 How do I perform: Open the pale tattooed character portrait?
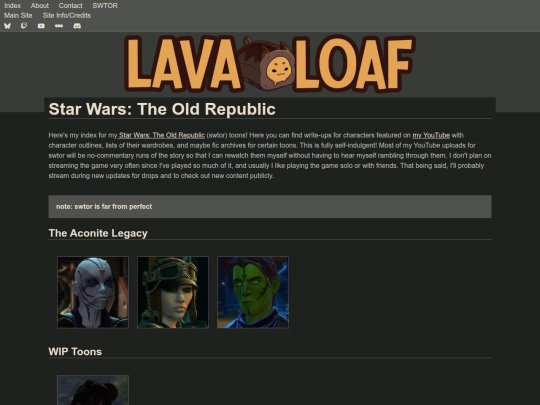[x=93, y=292]
